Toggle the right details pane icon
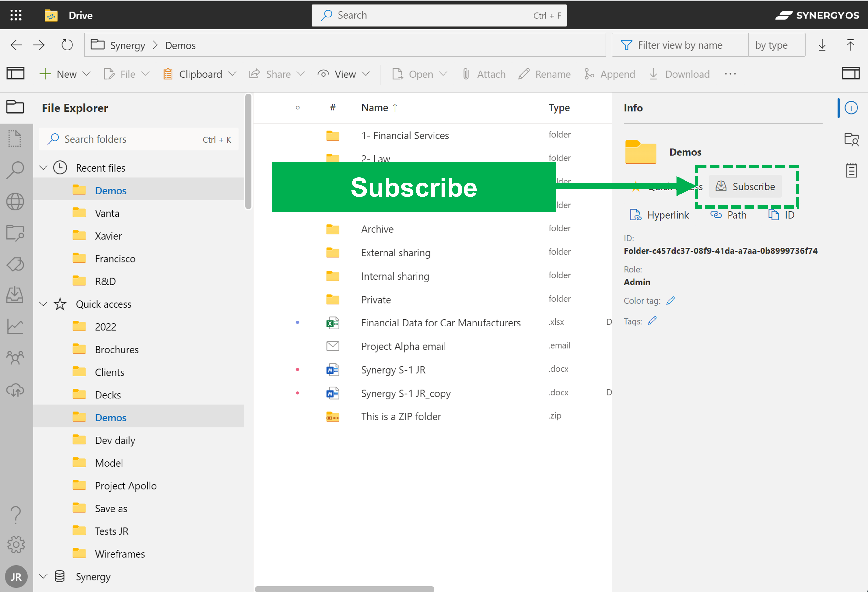868x592 pixels. (851, 74)
